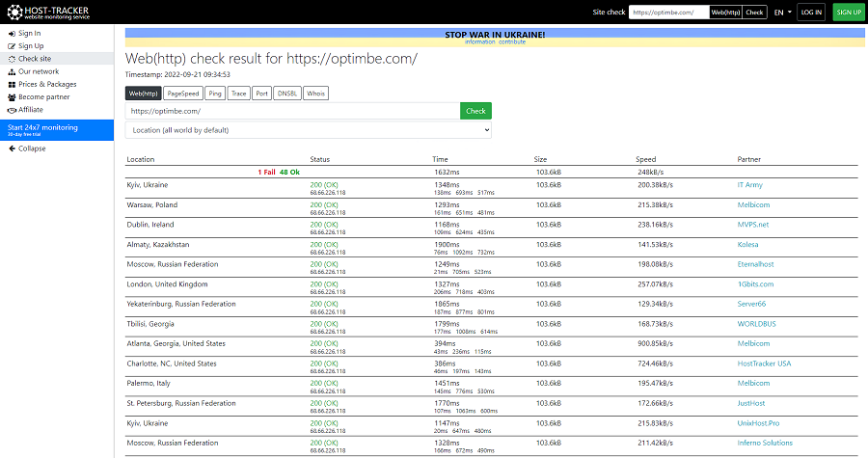The width and height of the screenshot is (868, 458).
Task: Click the Our network icon
Action: (x=12, y=72)
